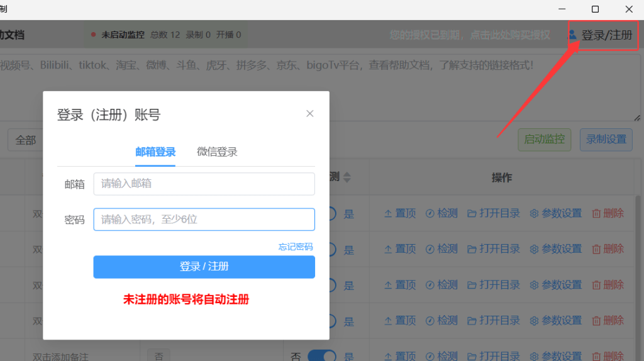Switch to the 邮箱登录 tab

(155, 152)
